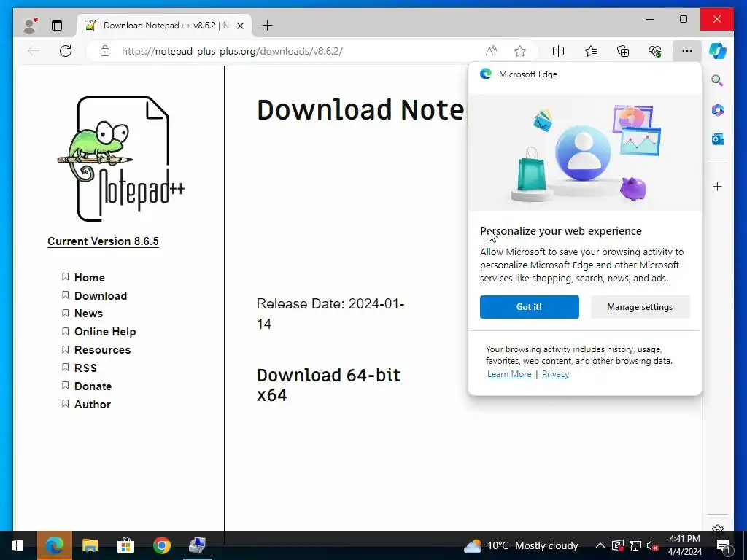Open the Learn More link
This screenshot has width=747, height=560.
pos(509,374)
